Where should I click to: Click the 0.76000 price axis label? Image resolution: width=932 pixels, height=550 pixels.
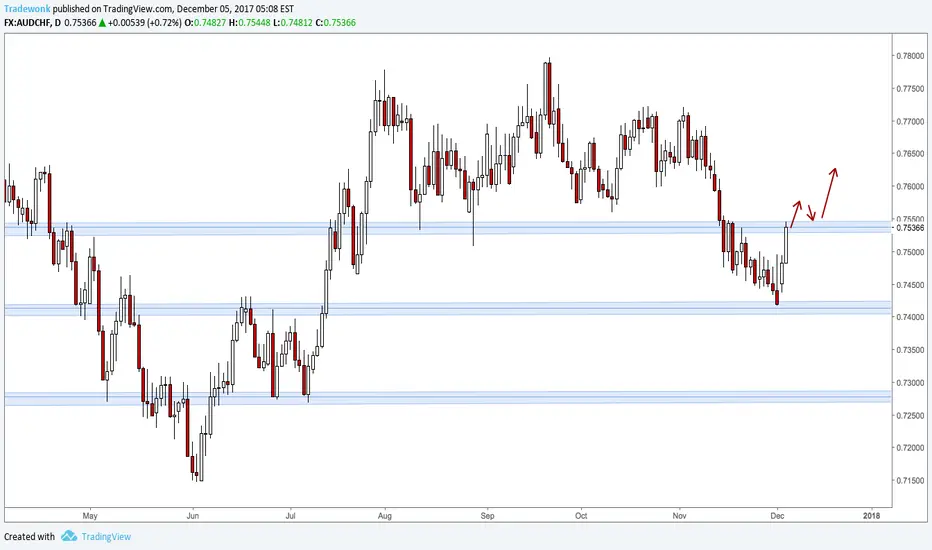click(x=910, y=187)
